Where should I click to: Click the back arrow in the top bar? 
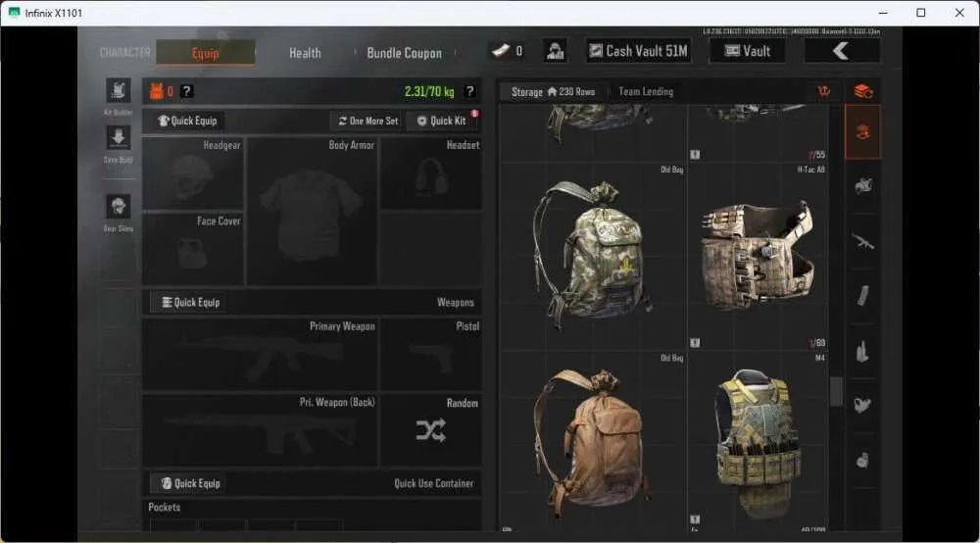841,51
